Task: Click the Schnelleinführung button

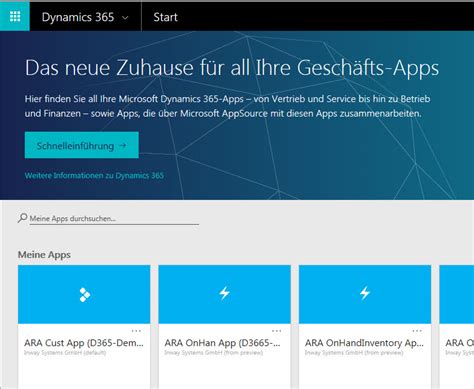Action: [x=82, y=145]
